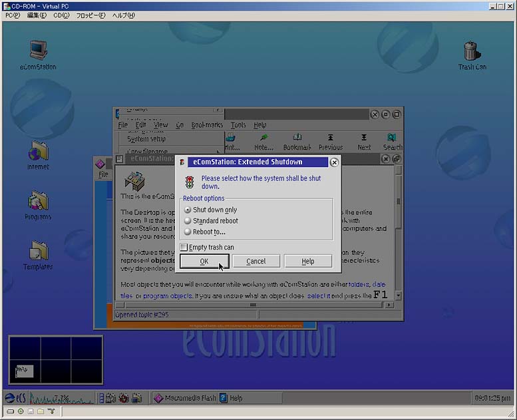Enable the Empty trash can checkbox

[207, 247]
